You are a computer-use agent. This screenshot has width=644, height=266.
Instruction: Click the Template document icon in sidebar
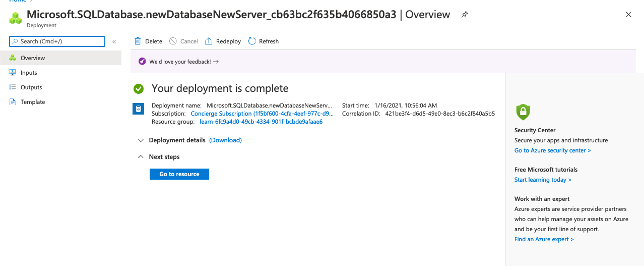13,102
